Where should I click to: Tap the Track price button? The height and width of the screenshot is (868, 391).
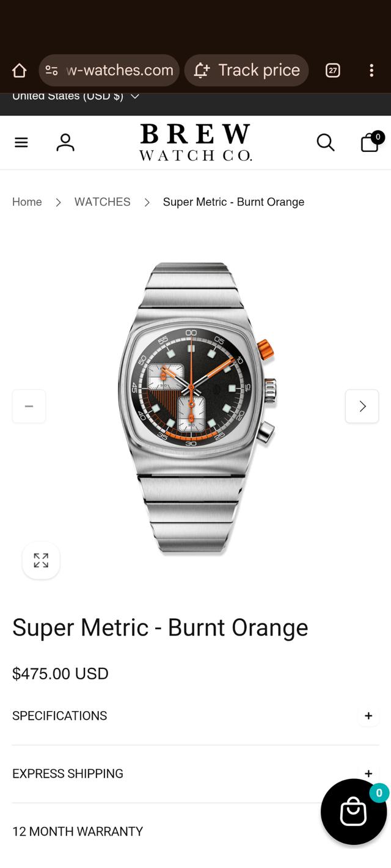coord(246,71)
